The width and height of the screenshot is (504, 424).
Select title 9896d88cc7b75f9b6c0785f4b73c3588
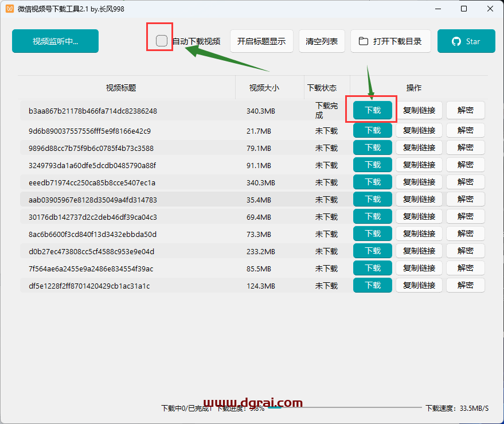(91, 148)
